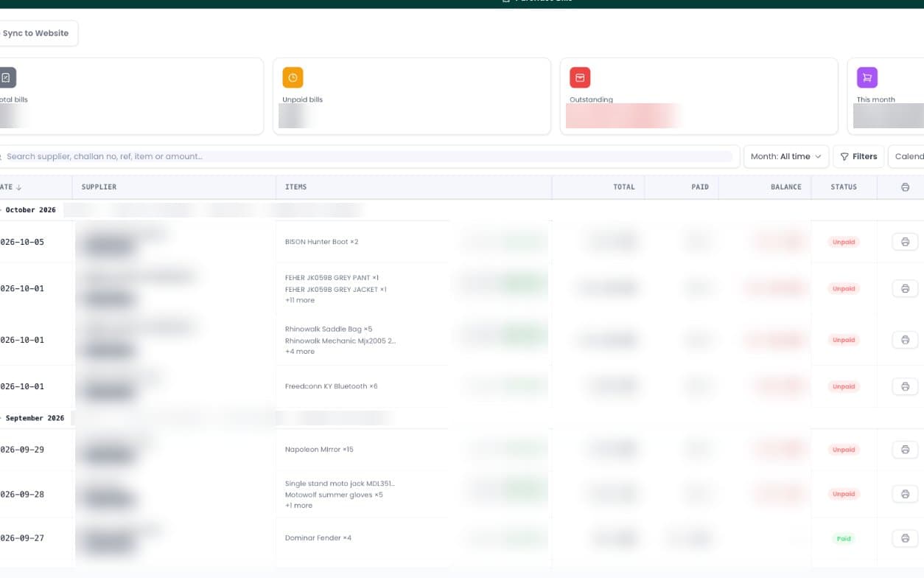This screenshot has height=578, width=924.
Task: Click the 2026-09-27 date cell
Action: 22,538
